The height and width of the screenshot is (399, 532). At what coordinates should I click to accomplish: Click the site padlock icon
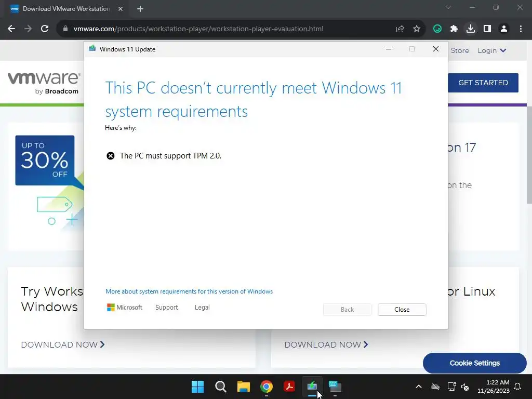pos(65,29)
